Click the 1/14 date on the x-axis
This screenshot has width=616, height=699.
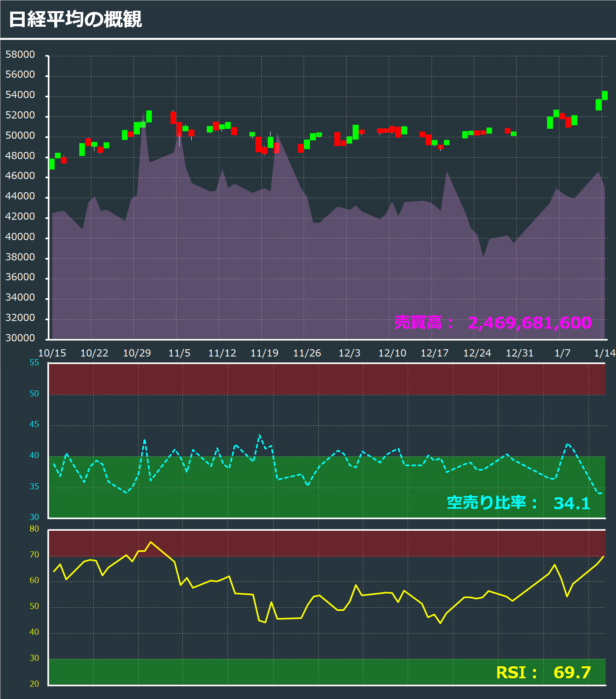[x=604, y=353]
